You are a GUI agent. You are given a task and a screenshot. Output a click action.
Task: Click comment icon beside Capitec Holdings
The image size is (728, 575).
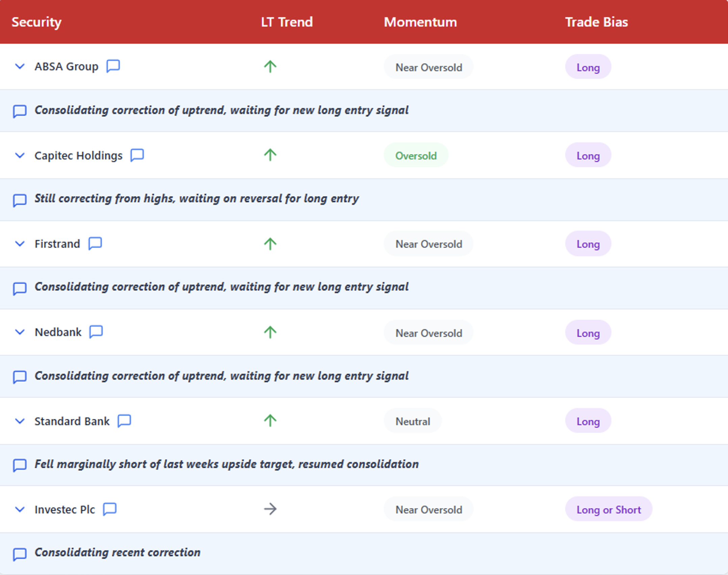(137, 155)
